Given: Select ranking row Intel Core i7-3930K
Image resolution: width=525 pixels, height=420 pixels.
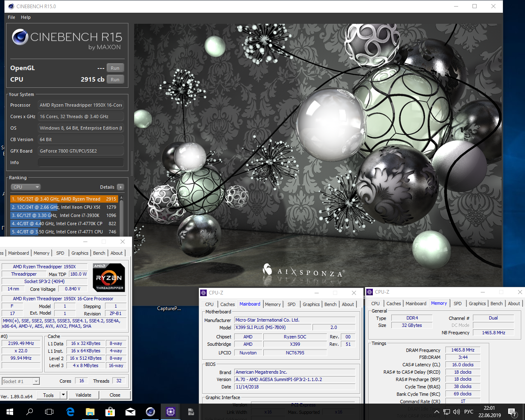Looking at the screenshot, I should (x=64, y=215).
